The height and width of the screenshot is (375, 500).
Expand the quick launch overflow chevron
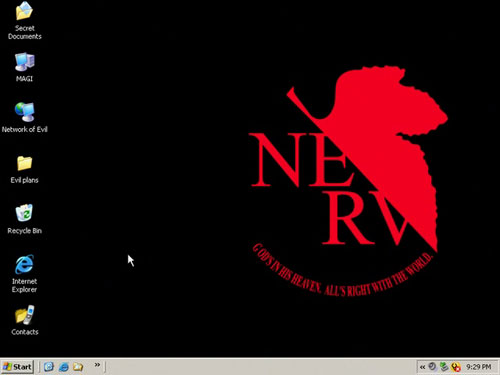97,365
